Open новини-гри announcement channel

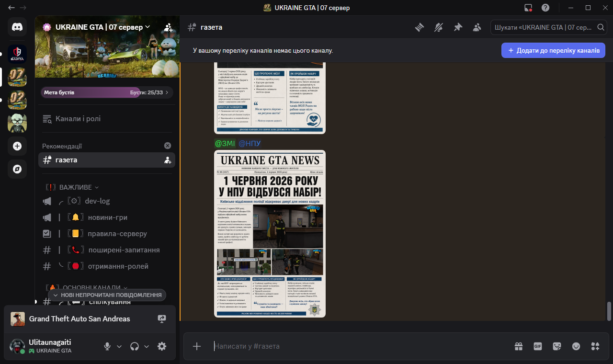106,217
